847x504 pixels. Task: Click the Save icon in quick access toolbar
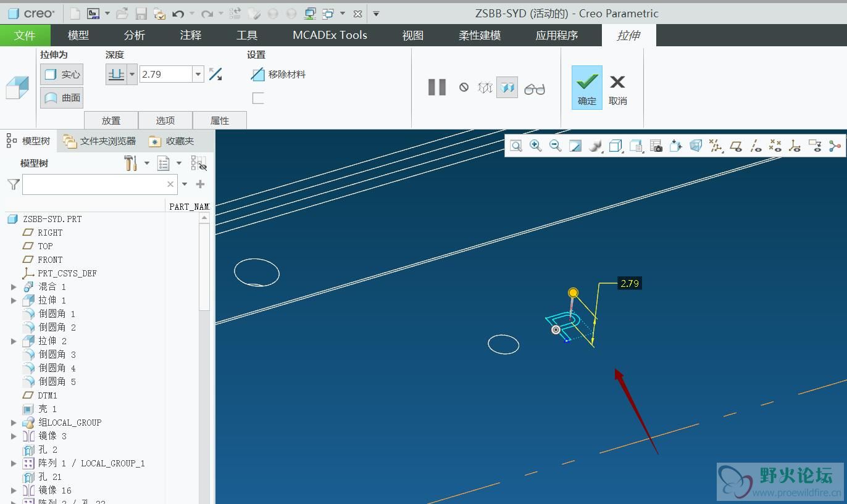click(x=141, y=13)
